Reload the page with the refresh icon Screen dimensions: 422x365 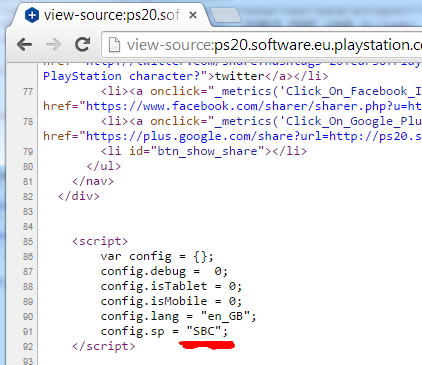click(82, 44)
